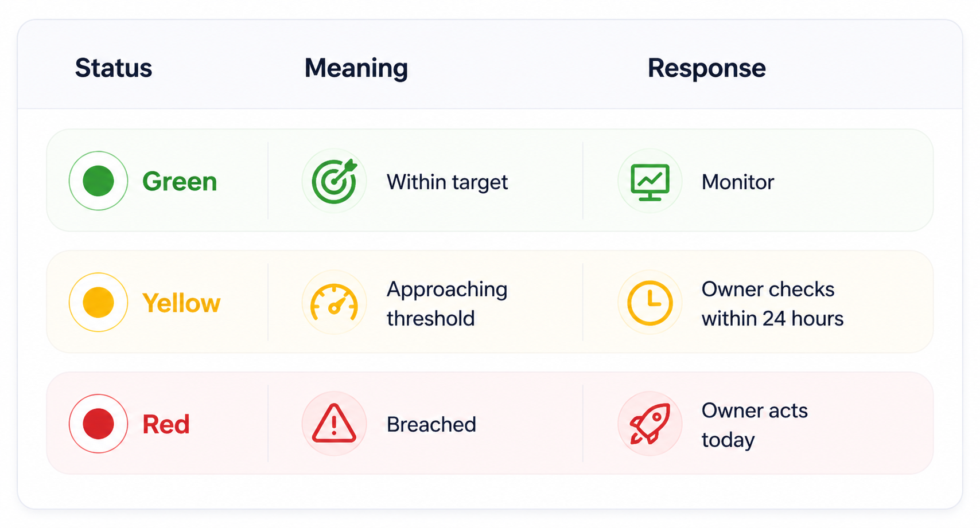Click "Owner checks within 24 hours"
Screen dimensions: 980x528
pyautogui.click(x=772, y=304)
